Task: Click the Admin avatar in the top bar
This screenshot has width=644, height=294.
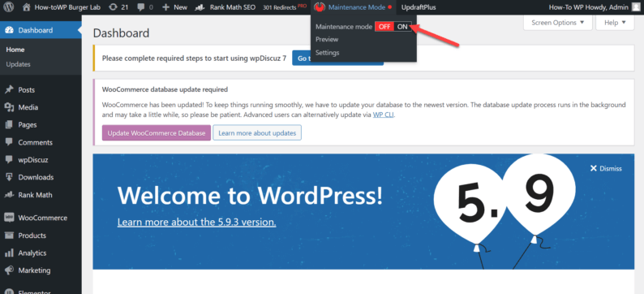Action: pyautogui.click(x=635, y=7)
